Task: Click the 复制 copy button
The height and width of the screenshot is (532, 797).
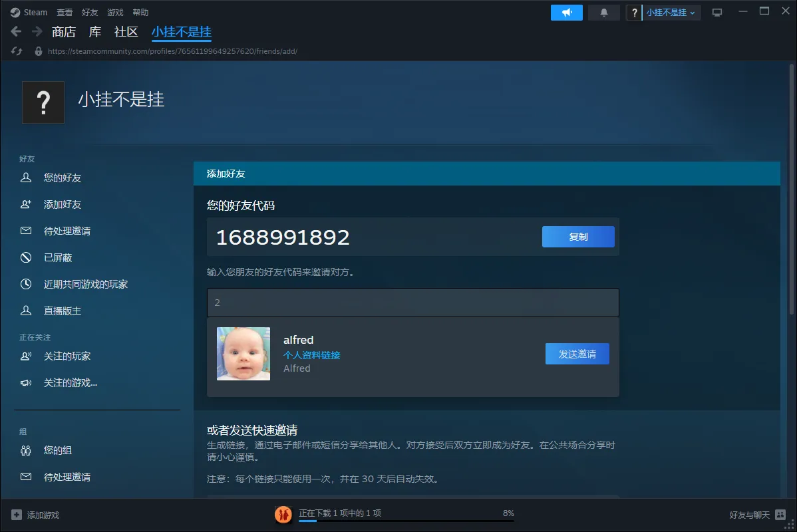Action: pyautogui.click(x=577, y=237)
